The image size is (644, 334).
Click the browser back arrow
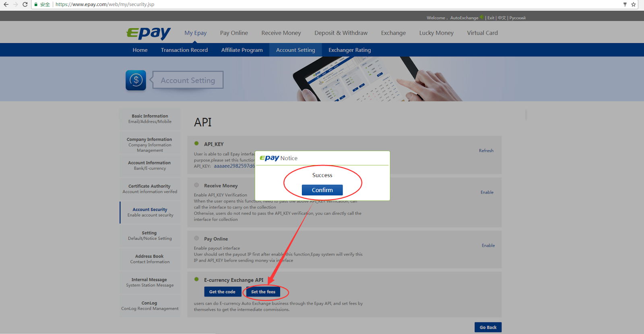(x=6, y=4)
